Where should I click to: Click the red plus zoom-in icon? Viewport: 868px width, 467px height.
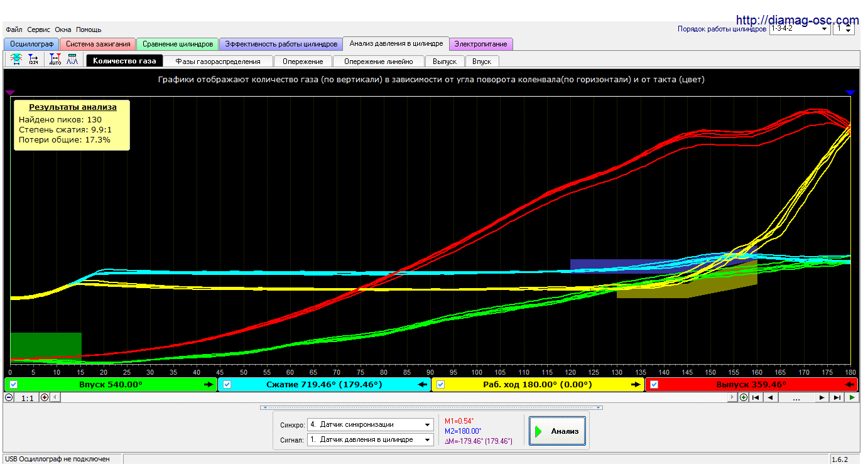[45, 397]
